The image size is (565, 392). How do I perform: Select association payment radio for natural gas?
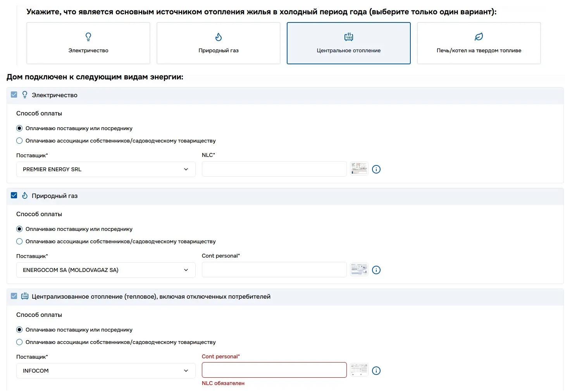click(19, 242)
